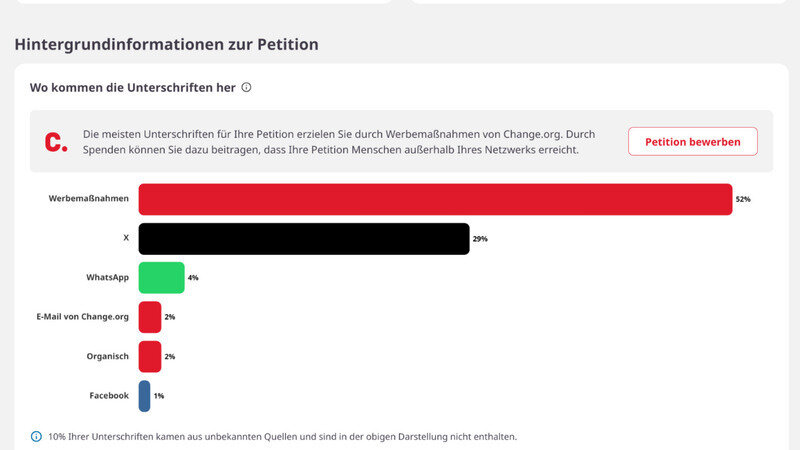Click the "Hintergrundinformationen zur Petition" heading

click(x=166, y=45)
